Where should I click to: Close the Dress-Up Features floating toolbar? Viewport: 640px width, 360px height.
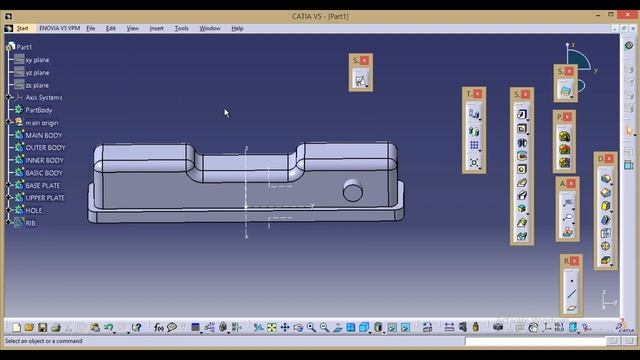pyautogui.click(x=609, y=158)
